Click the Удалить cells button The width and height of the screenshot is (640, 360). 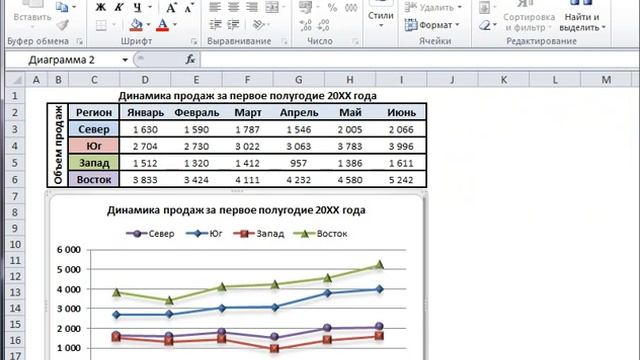click(x=433, y=7)
